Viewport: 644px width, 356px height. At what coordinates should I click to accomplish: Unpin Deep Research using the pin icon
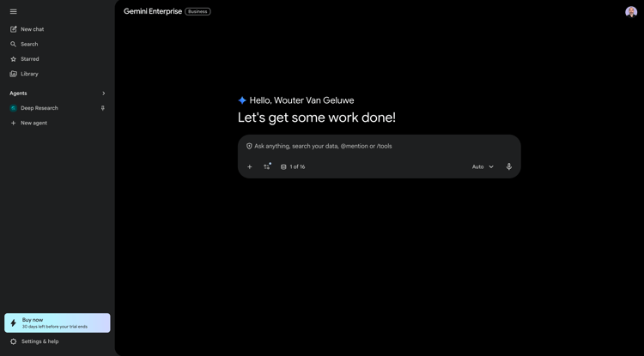pos(103,108)
